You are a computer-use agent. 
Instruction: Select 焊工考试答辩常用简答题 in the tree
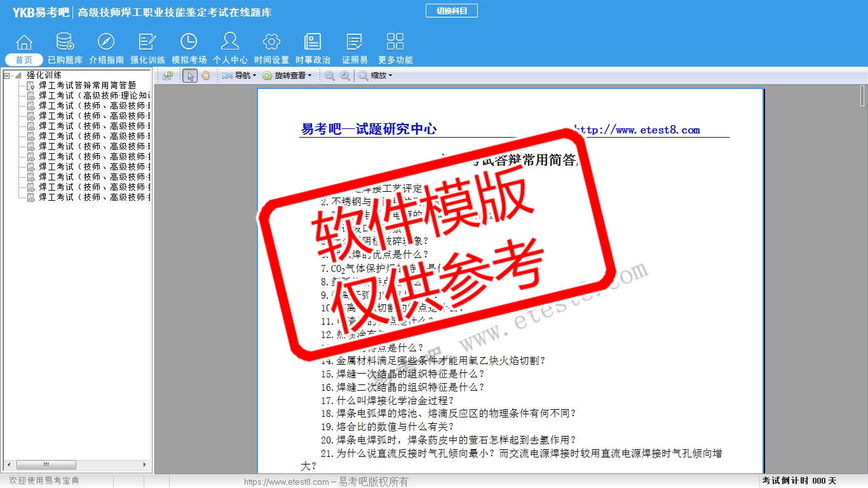point(87,85)
